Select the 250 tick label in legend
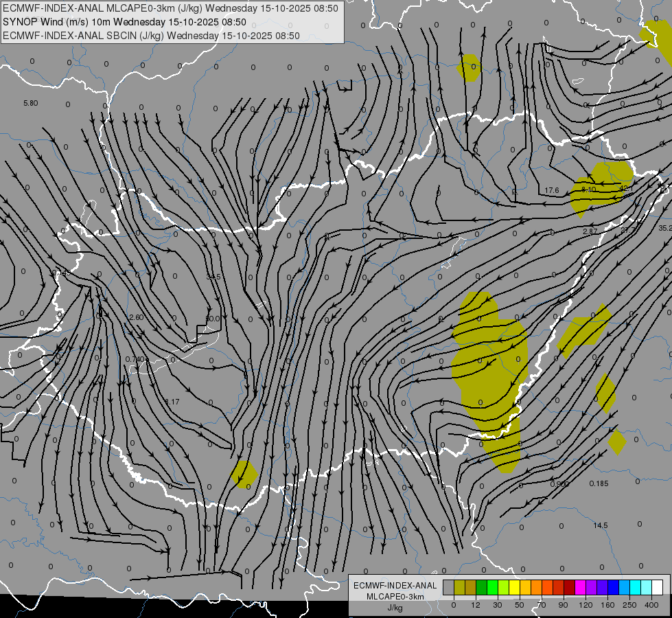The image size is (672, 618). pyautogui.click(x=629, y=605)
